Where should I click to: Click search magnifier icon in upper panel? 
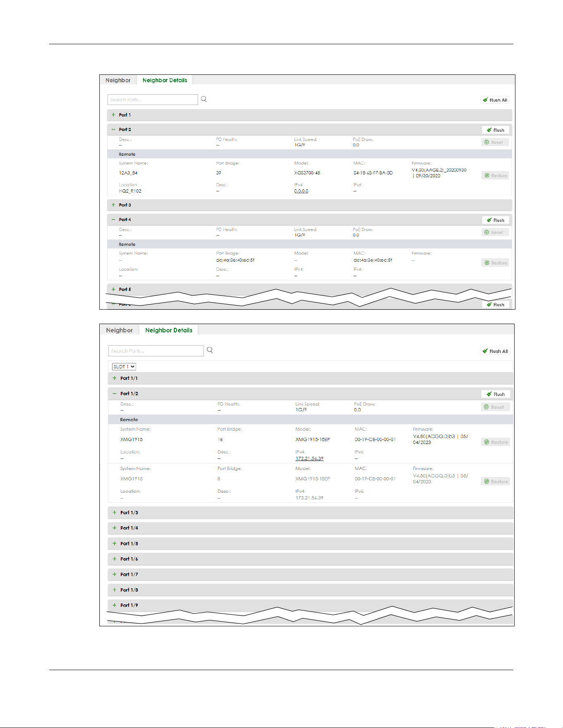coord(204,99)
